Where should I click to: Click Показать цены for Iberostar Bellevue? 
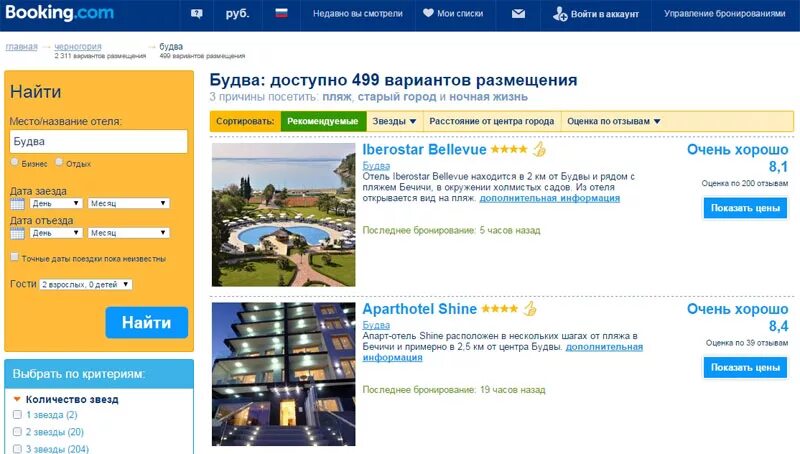745,208
